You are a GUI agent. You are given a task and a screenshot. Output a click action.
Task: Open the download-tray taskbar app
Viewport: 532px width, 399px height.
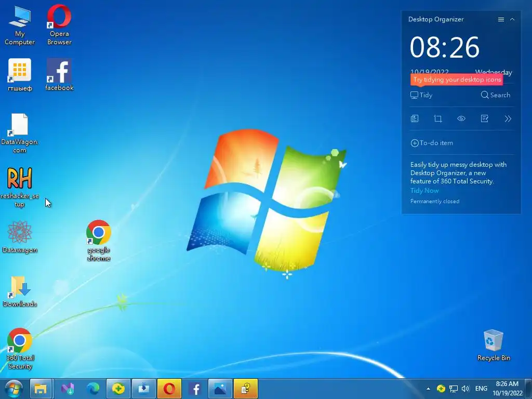[144, 389]
